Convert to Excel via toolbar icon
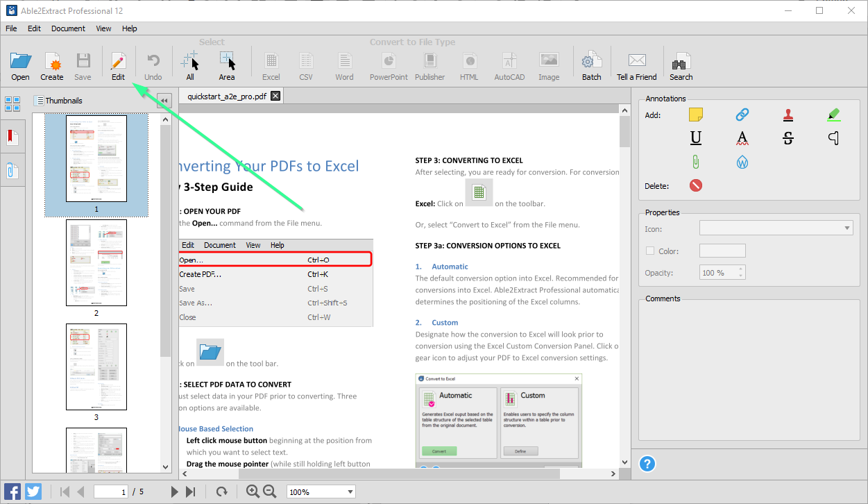 [271, 61]
